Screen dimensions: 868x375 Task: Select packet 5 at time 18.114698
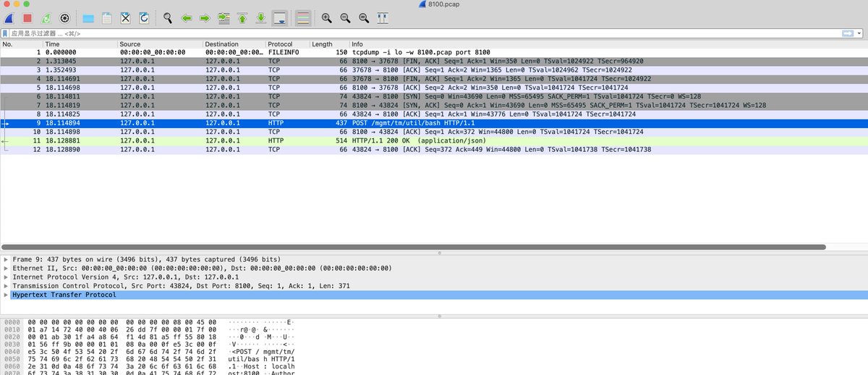(x=434, y=88)
